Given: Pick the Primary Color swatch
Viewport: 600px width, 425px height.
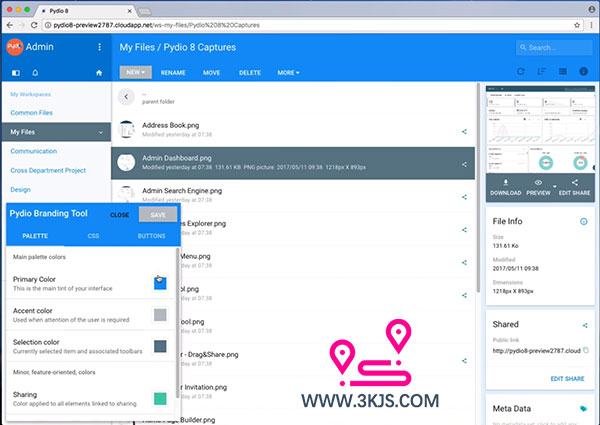Looking at the screenshot, I should [160, 283].
